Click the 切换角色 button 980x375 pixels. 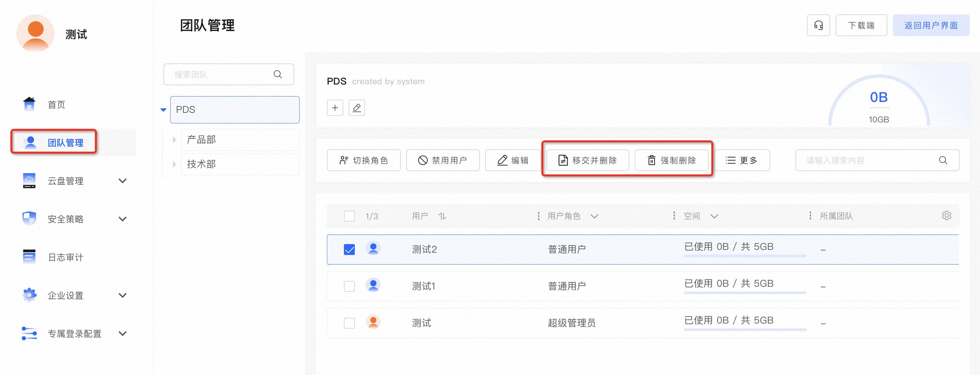click(x=363, y=160)
